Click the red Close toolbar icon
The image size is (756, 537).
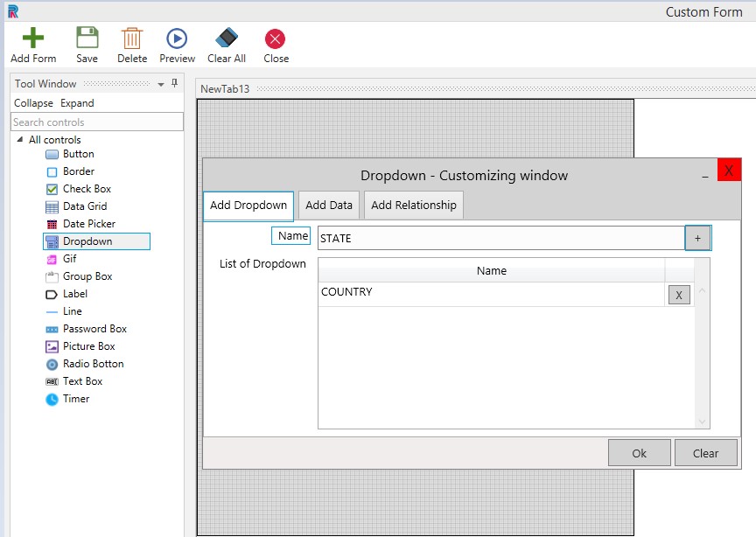tap(276, 39)
